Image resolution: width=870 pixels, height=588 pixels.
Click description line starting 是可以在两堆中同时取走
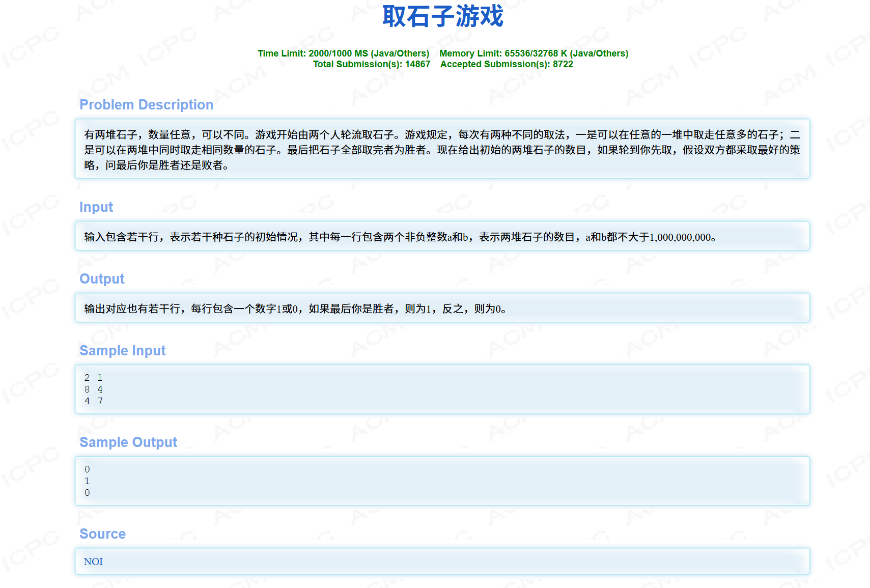442,150
